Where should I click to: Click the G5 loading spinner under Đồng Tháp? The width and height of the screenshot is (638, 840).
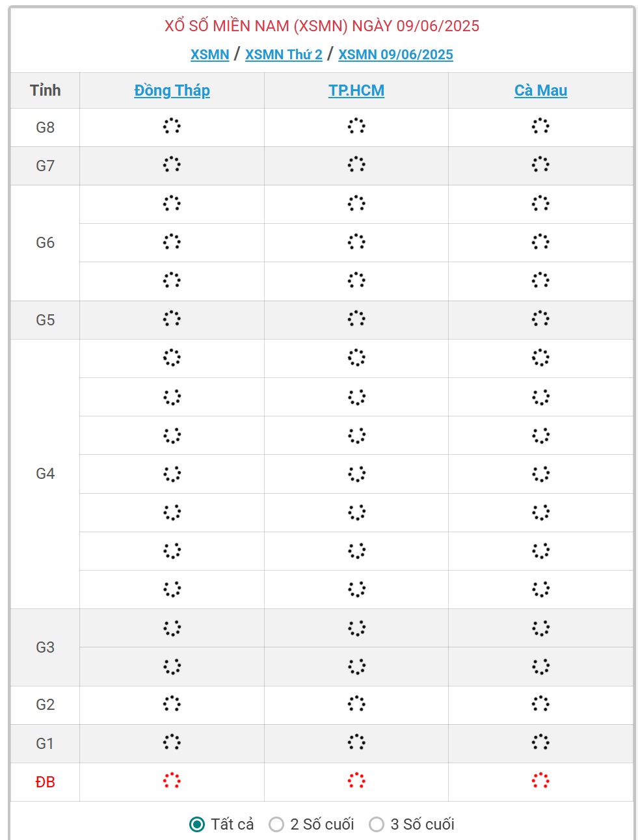(172, 319)
